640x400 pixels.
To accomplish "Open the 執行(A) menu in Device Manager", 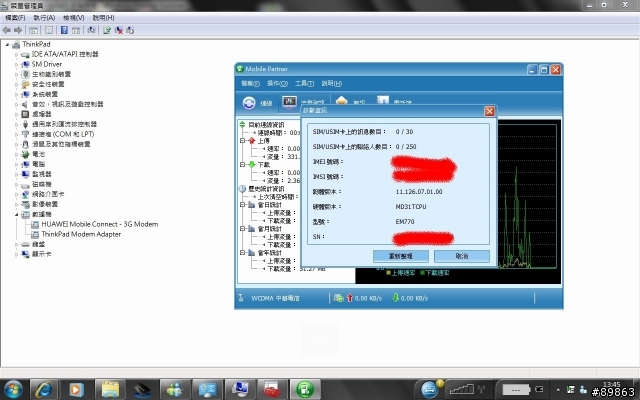I will [x=44, y=18].
